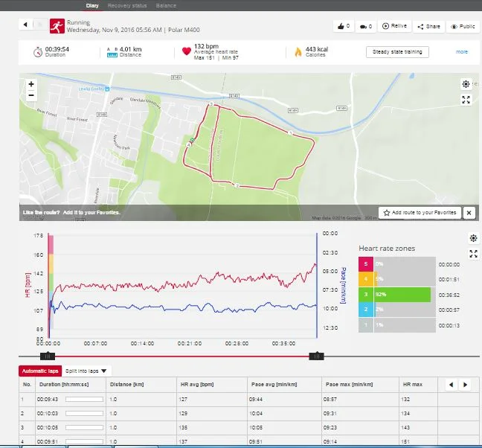The image size is (482, 448).
Task: Add route to your Favorites
Action: click(x=420, y=213)
